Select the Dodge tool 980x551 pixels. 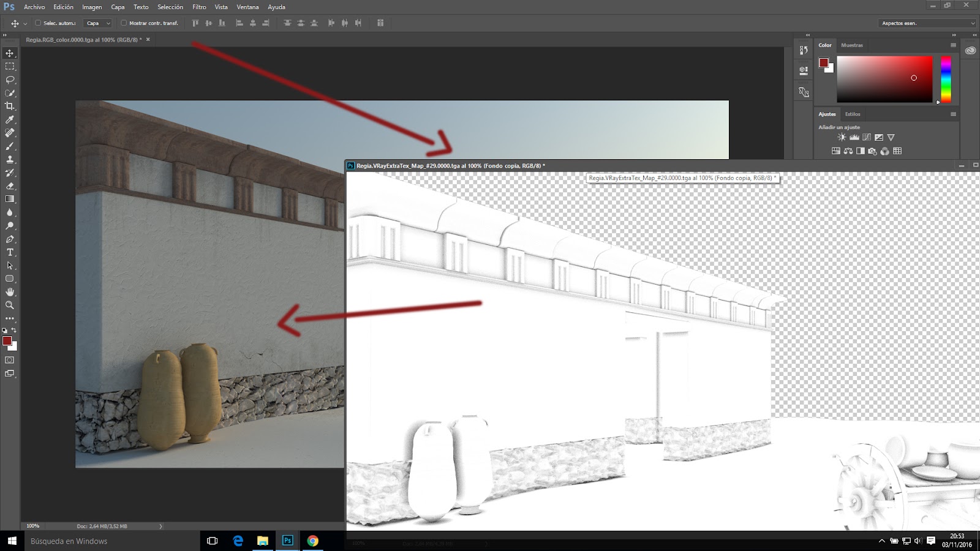pos(10,226)
